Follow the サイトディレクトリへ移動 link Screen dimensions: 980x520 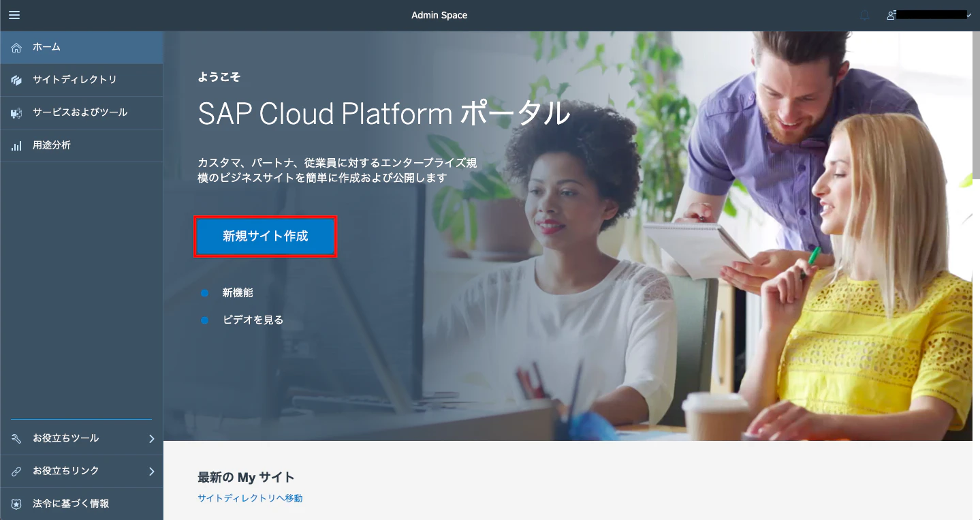250,498
